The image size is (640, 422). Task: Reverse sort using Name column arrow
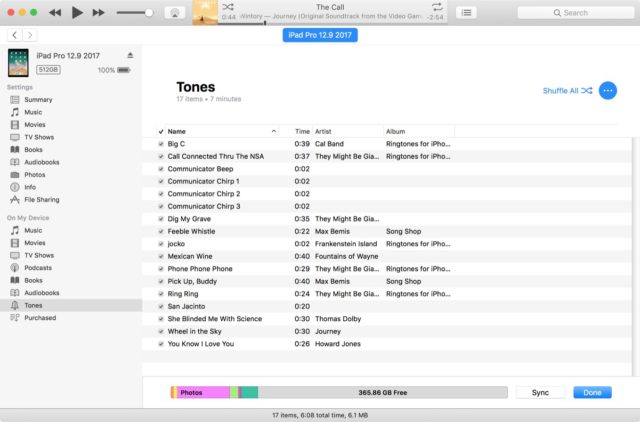coord(274,131)
